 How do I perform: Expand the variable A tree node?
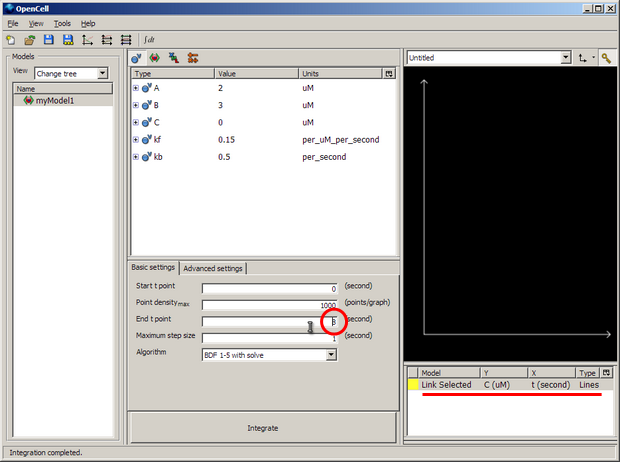[x=136, y=88]
